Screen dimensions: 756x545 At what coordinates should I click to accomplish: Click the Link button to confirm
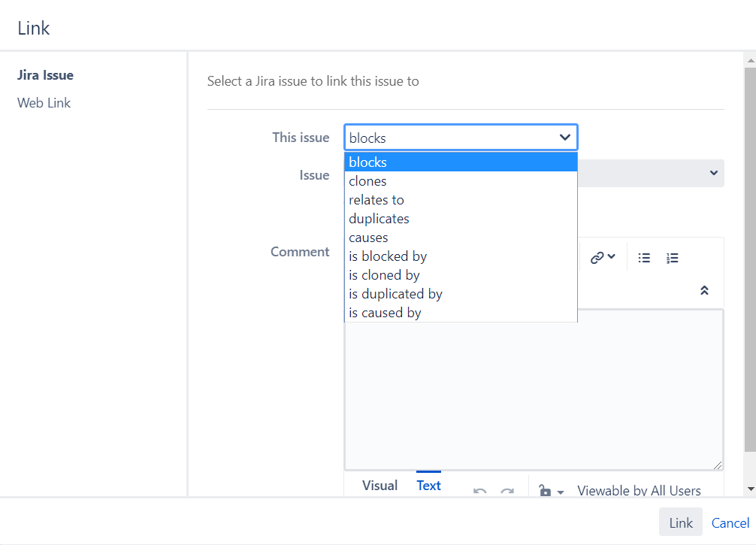click(x=680, y=522)
